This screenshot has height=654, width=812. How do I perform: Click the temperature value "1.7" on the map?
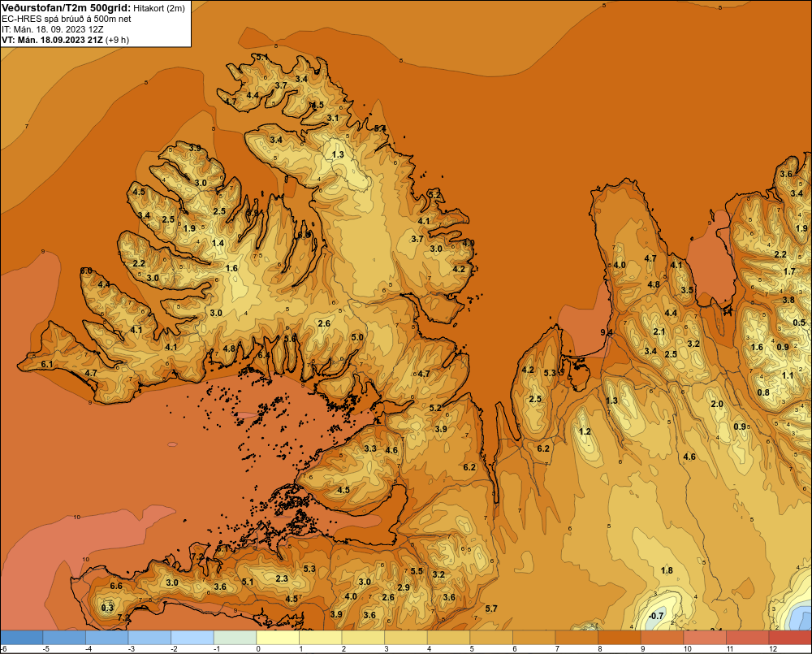(x=789, y=271)
